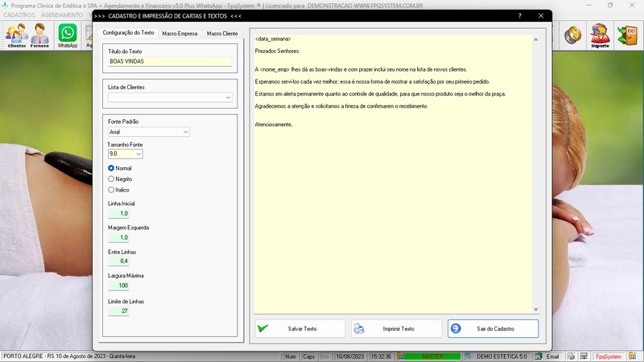Click FpqSystem link in status bar
Viewport: 644px width, 362px height.
[x=609, y=356]
